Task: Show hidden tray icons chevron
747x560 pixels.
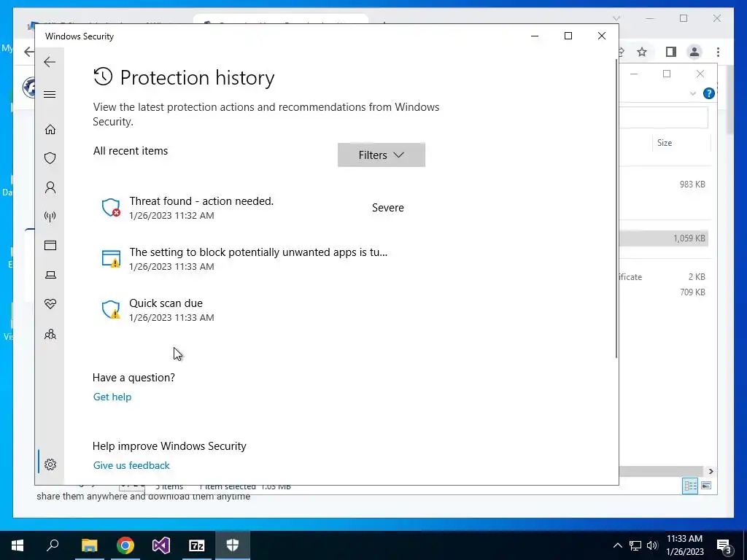Action: click(x=617, y=545)
